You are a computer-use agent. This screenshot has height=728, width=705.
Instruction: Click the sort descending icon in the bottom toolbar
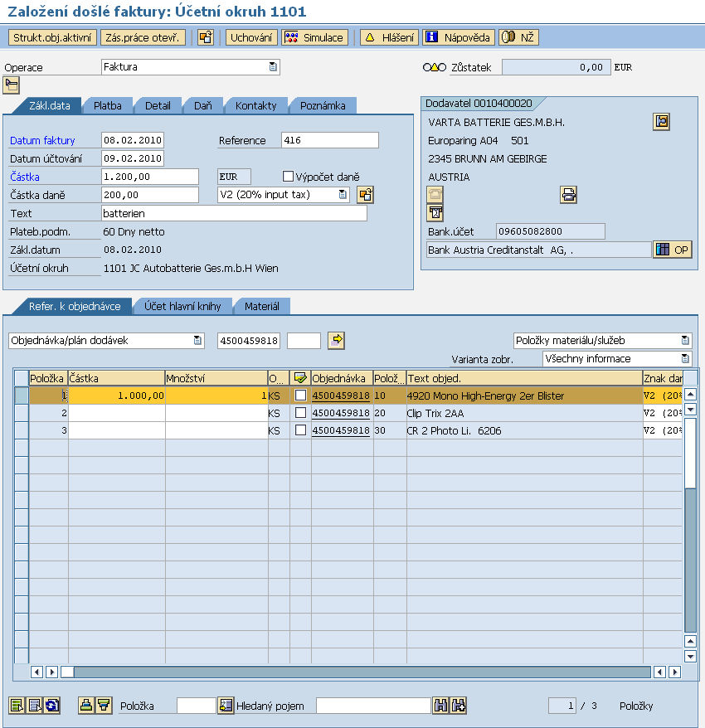[104, 706]
